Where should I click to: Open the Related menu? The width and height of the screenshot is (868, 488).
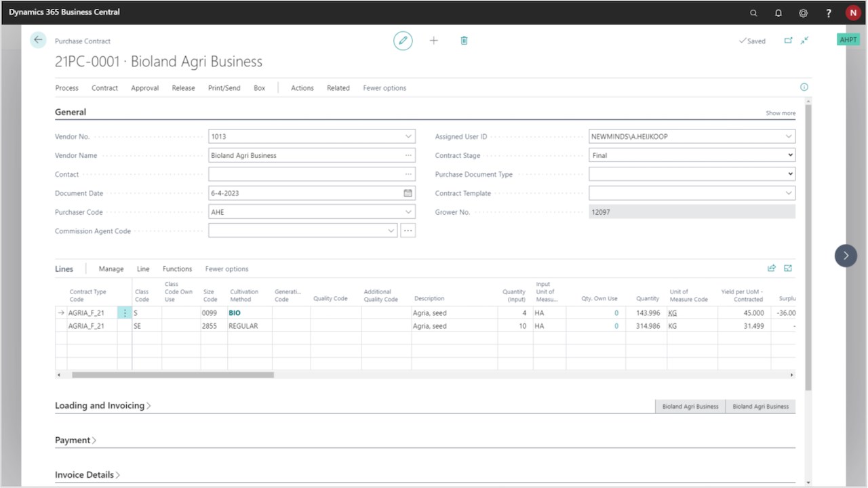338,88
